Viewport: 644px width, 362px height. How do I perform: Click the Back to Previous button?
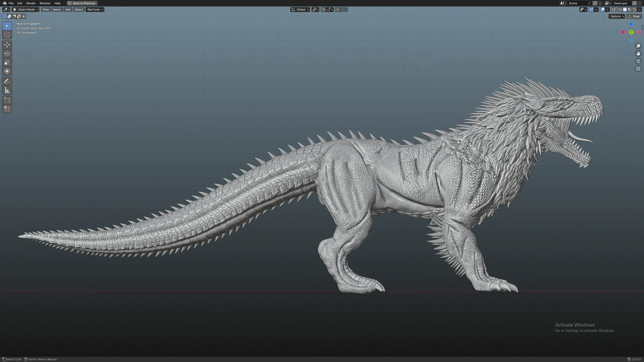coord(82,3)
